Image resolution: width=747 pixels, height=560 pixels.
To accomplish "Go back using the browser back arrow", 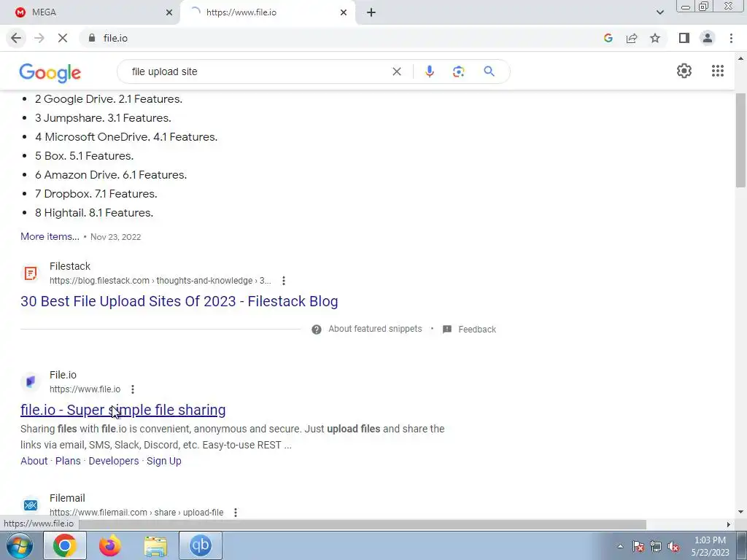I will coord(16,38).
